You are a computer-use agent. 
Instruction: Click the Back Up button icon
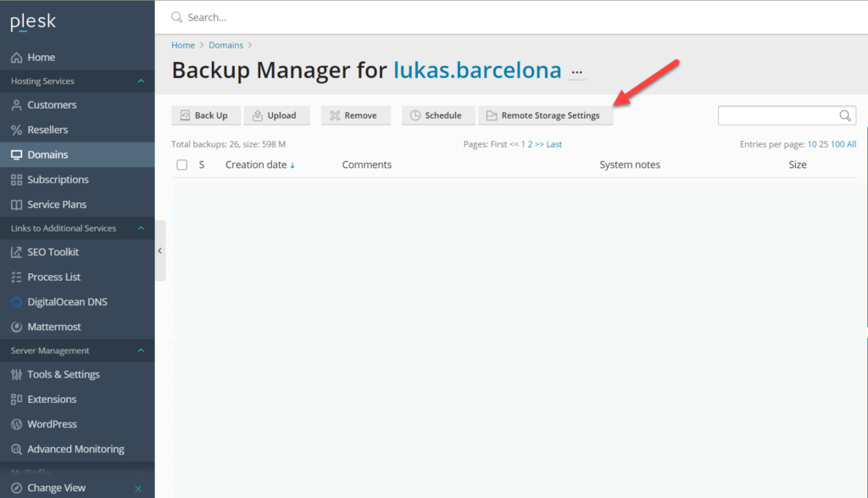[186, 115]
